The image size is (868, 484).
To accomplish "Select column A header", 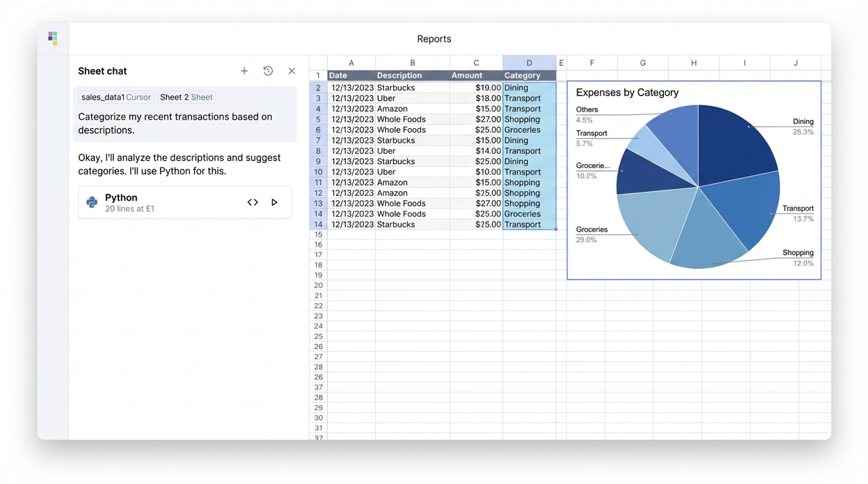I will pos(351,63).
